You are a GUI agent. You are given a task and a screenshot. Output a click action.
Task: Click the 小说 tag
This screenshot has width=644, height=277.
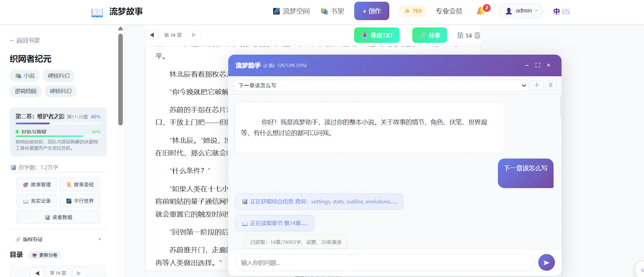coord(25,76)
